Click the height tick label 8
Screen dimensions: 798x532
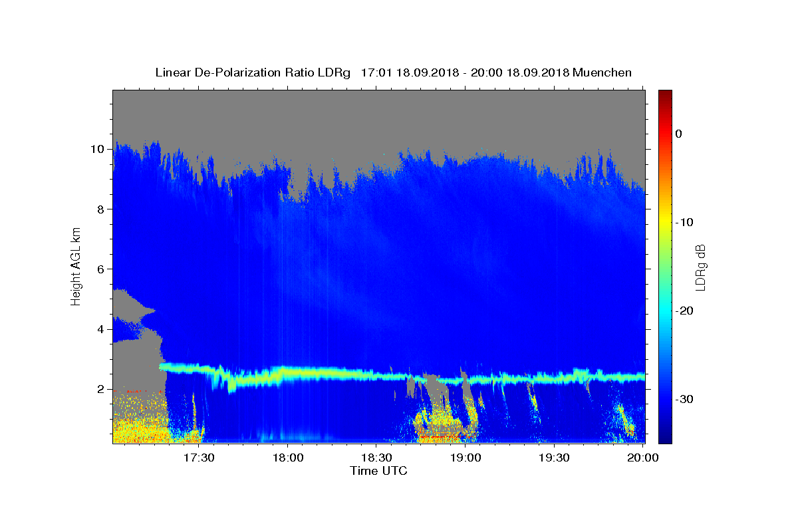pyautogui.click(x=100, y=209)
